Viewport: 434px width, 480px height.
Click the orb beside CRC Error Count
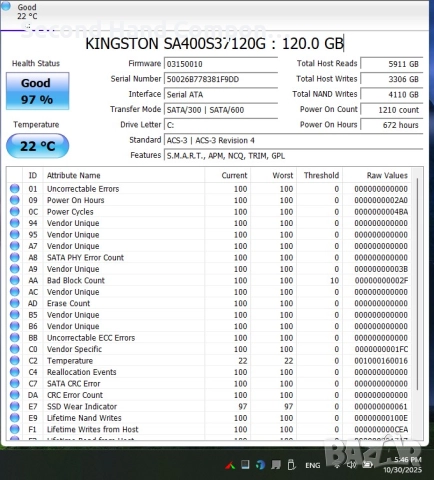tap(15, 395)
